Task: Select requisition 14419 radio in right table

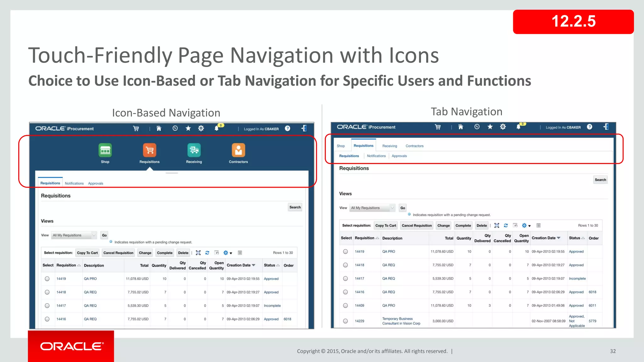Action: pos(346,251)
